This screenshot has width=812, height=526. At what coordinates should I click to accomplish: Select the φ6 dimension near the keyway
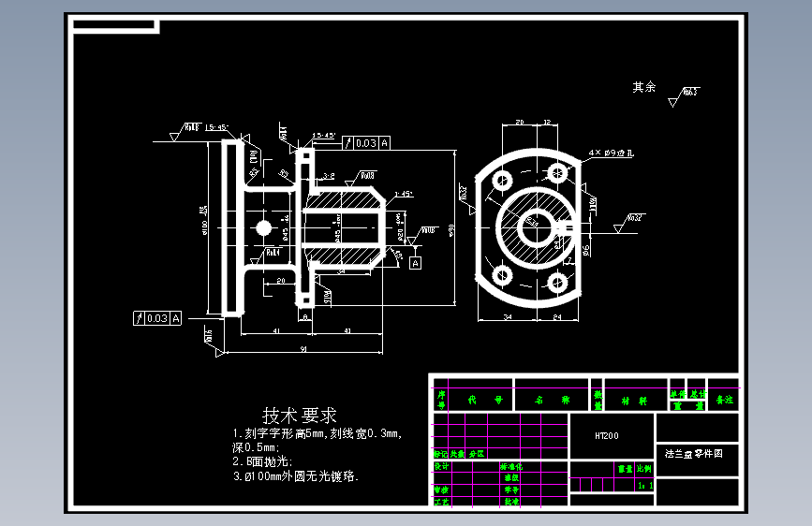(x=585, y=251)
